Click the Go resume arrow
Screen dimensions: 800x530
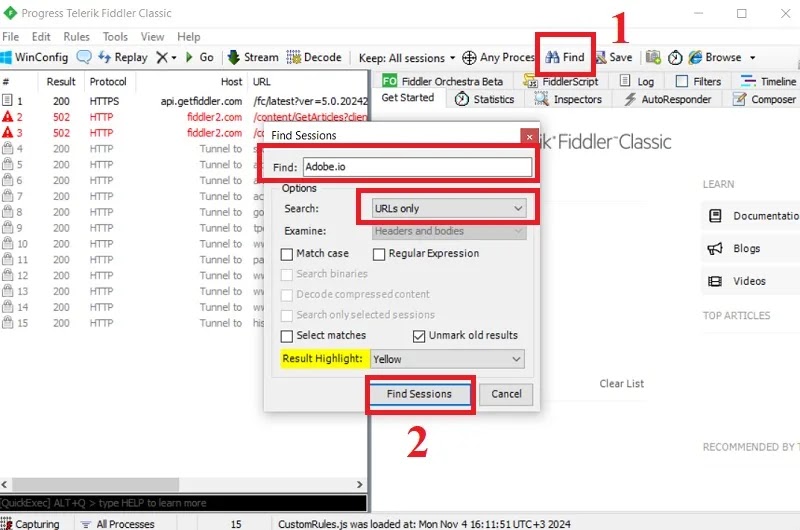click(200, 57)
